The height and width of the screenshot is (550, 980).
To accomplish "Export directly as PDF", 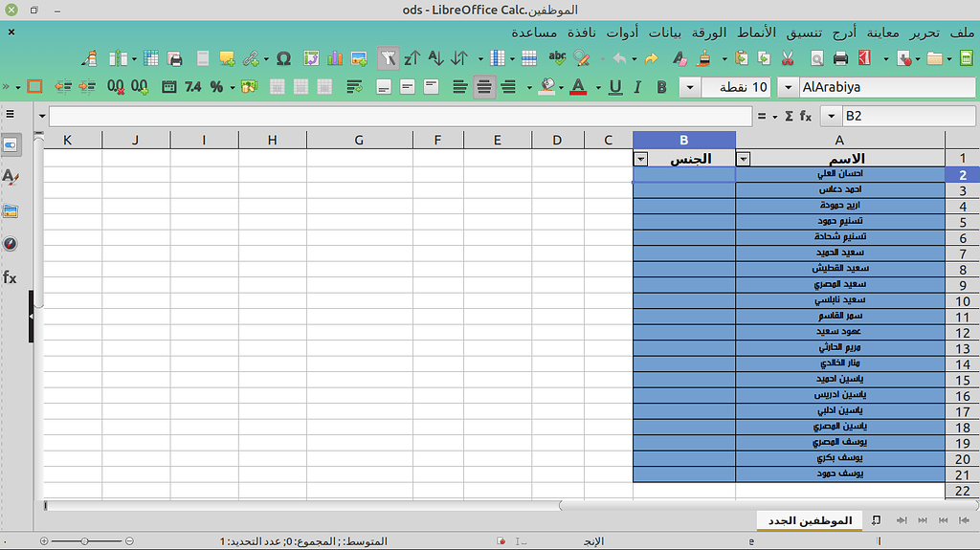I will [x=865, y=58].
